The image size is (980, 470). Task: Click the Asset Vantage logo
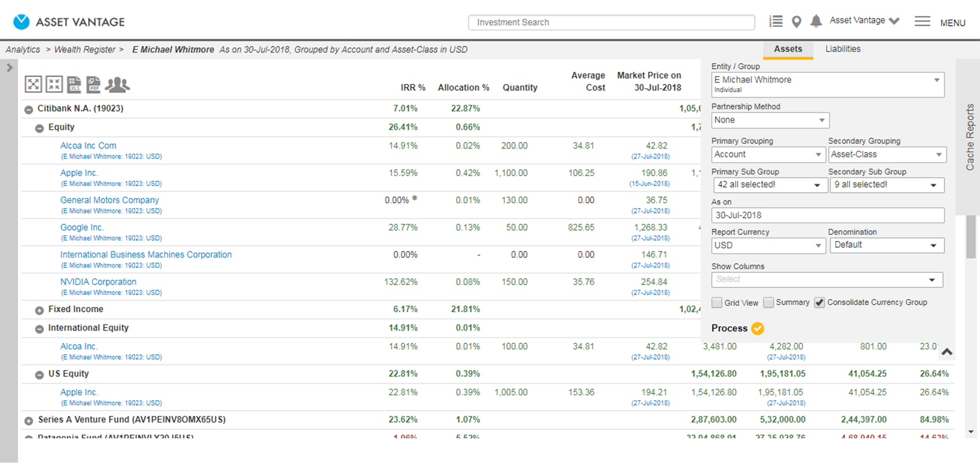click(69, 22)
